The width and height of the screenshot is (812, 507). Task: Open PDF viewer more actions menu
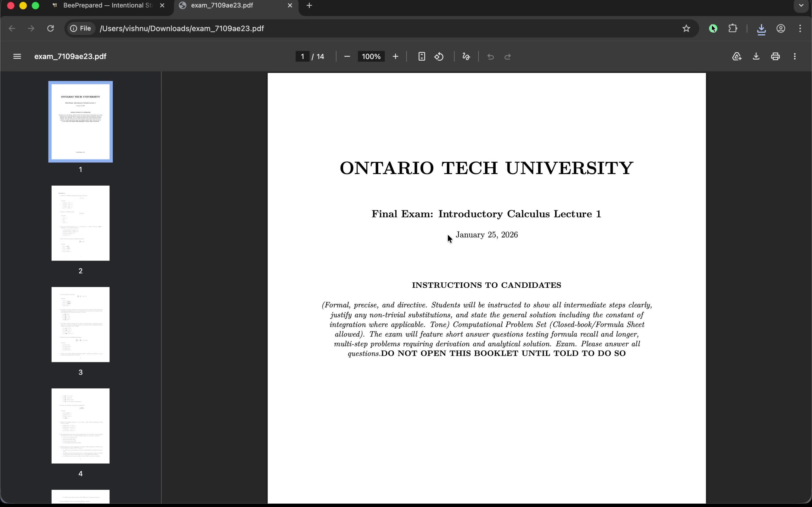point(795,56)
